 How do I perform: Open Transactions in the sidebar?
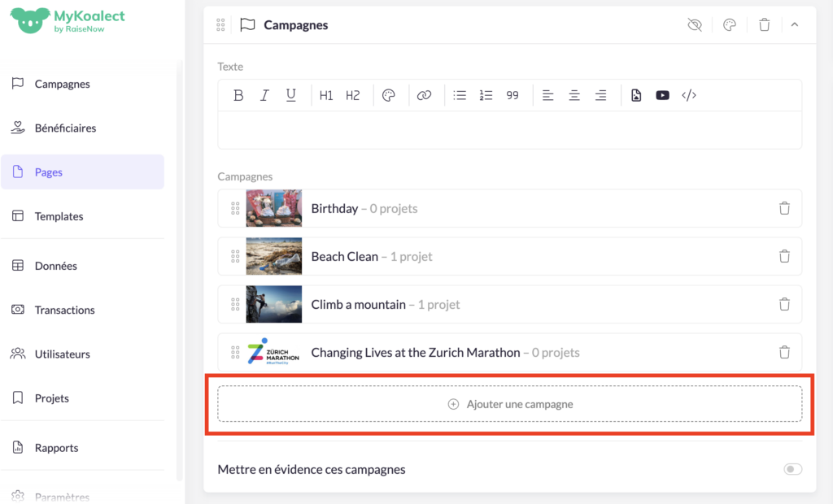64,310
